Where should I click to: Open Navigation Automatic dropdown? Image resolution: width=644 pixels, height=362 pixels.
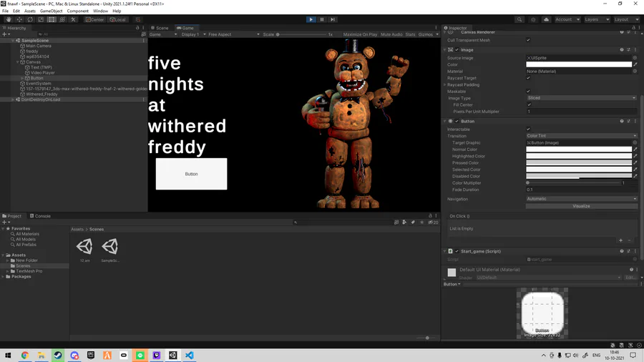click(581, 199)
